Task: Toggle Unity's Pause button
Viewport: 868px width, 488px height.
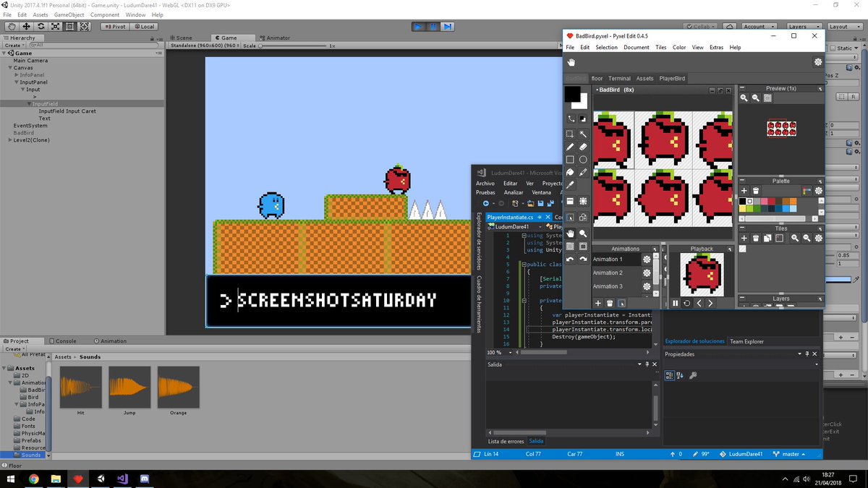Action: pyautogui.click(x=433, y=26)
